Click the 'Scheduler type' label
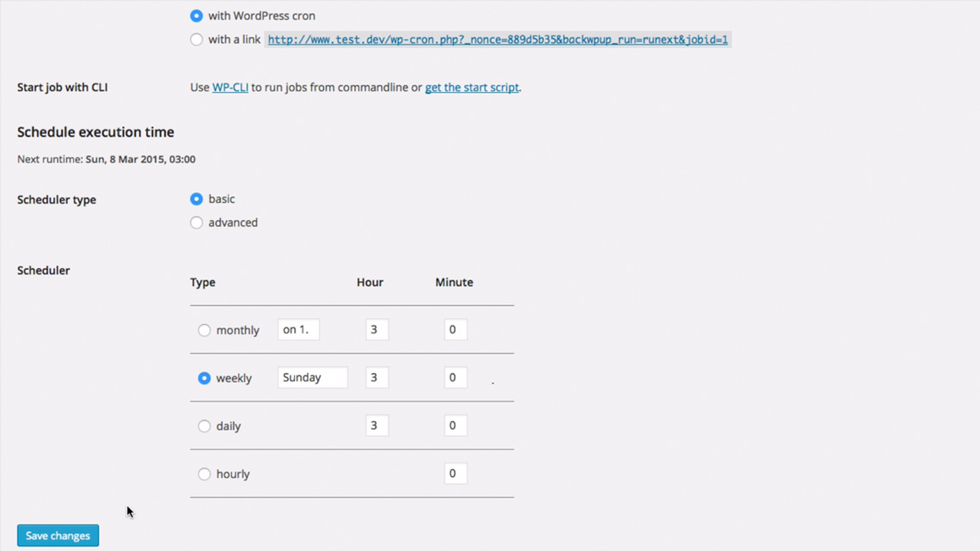The height and width of the screenshot is (551, 980). pos(57,200)
